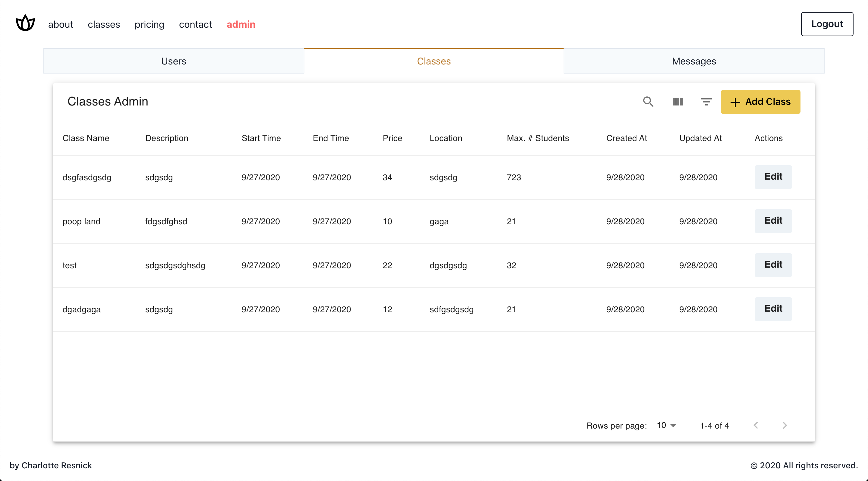Sort by the Description column header

166,138
